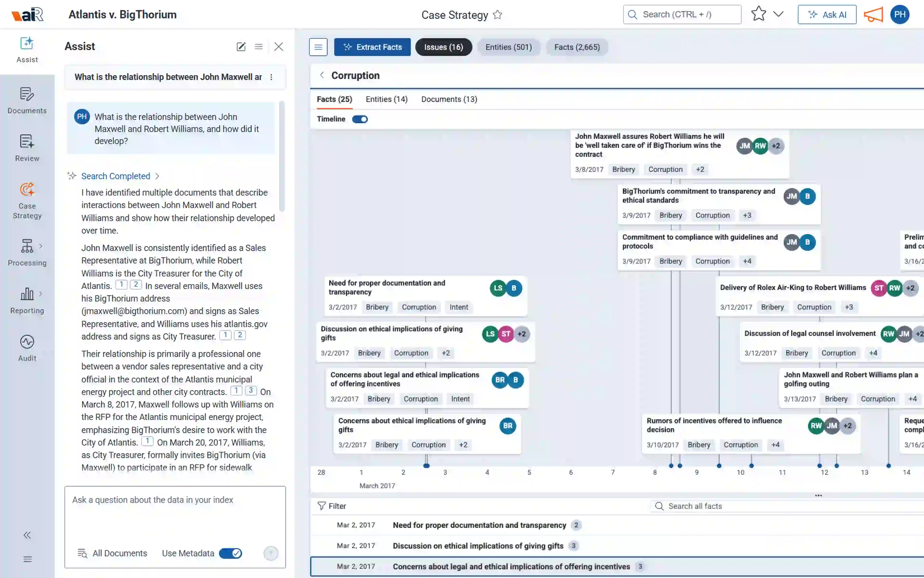The image size is (924, 578).
Task: Select the Documents (13) sub-tab
Action: tap(449, 99)
